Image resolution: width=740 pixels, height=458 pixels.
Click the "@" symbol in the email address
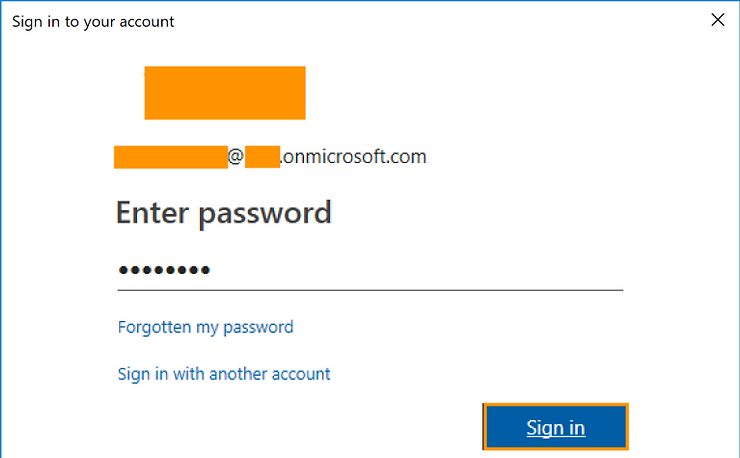pyautogui.click(x=236, y=157)
